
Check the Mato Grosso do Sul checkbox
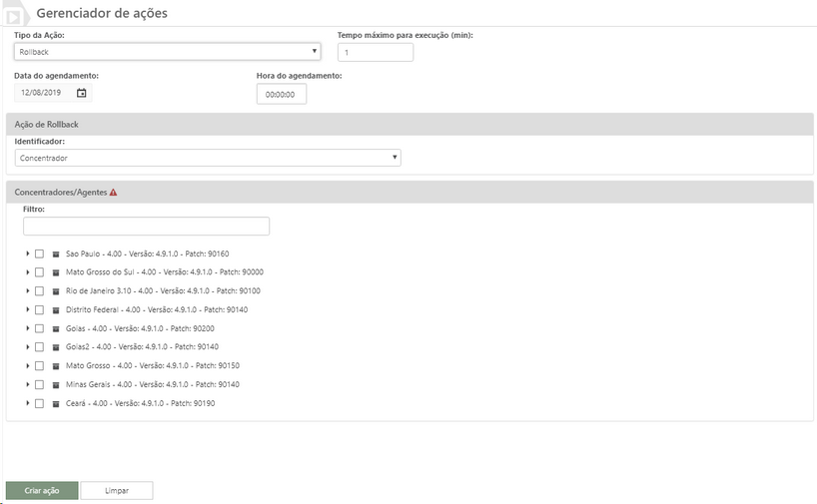[x=39, y=272]
